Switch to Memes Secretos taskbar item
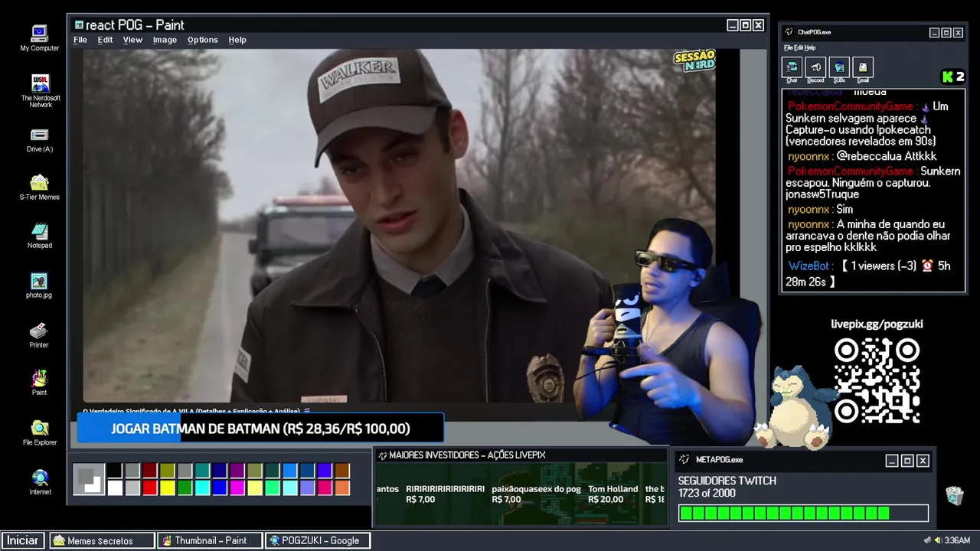Viewport: 980px width, 551px height. pos(103,540)
